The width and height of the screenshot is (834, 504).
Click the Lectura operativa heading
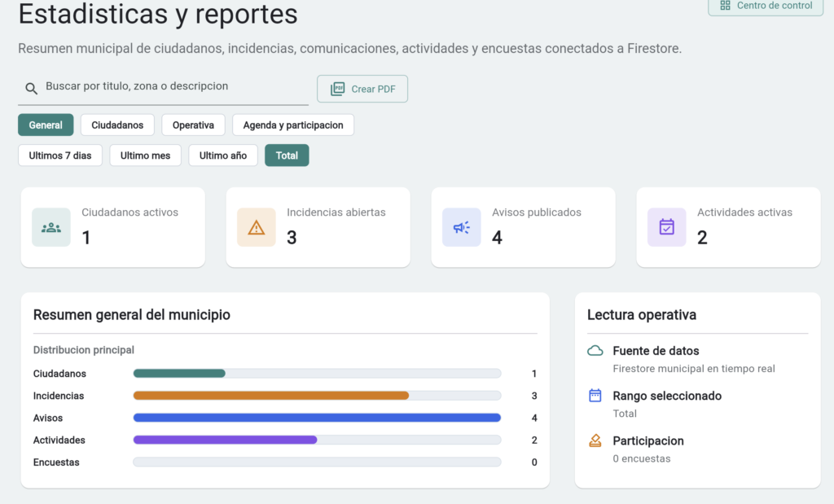[642, 315]
